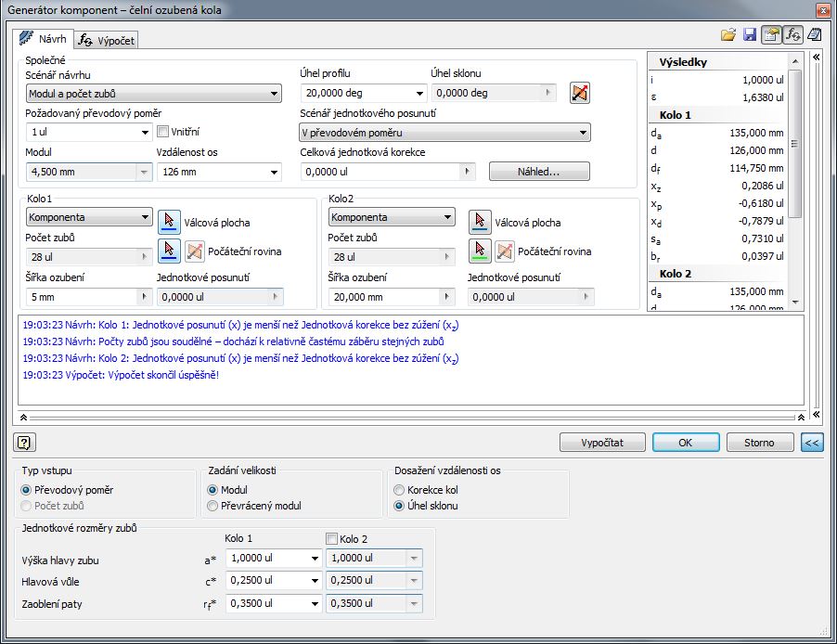Screen dimensions: 837x644
Task: Toggle the fx calculation icon in toolbar
Action: [x=792, y=35]
